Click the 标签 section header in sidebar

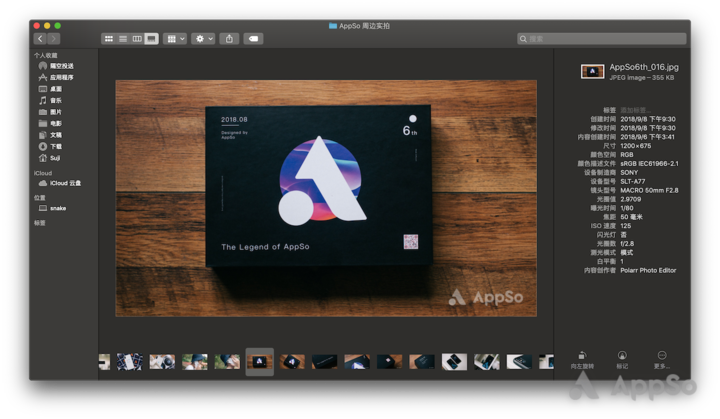point(39,223)
